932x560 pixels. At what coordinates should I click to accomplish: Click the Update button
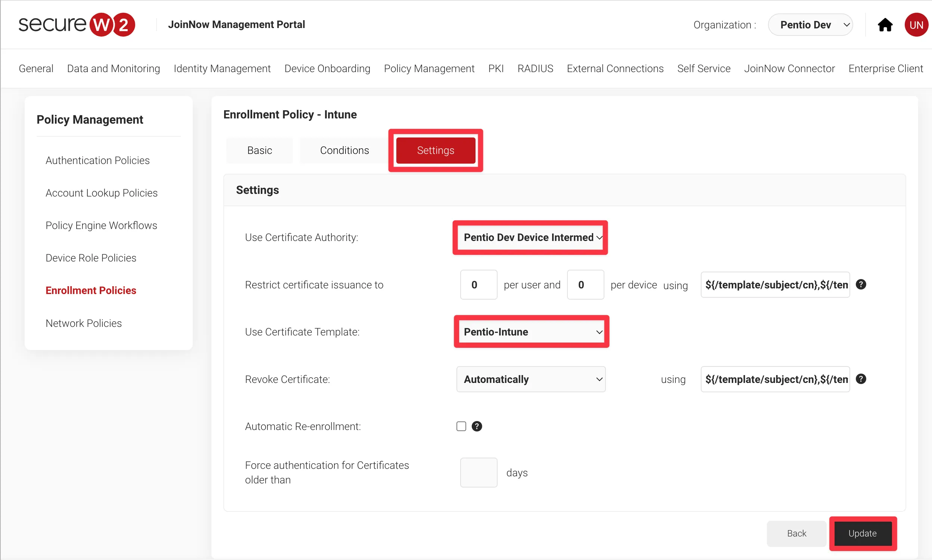coord(863,533)
